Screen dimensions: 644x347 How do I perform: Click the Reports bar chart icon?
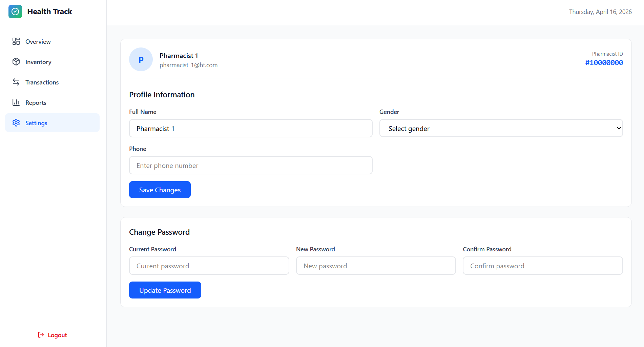[x=16, y=102]
